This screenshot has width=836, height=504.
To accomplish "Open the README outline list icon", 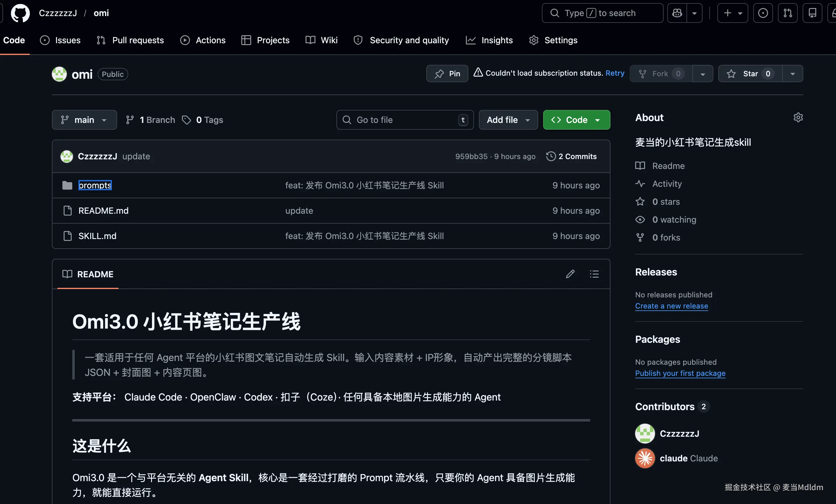I will pos(594,274).
